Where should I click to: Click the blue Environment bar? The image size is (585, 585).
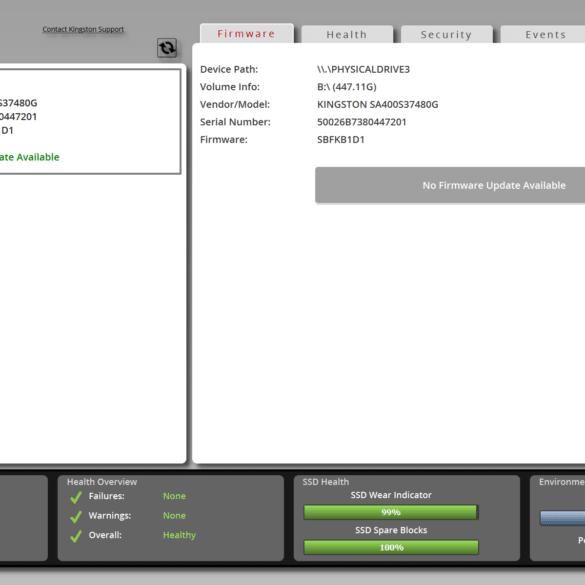tap(563, 518)
